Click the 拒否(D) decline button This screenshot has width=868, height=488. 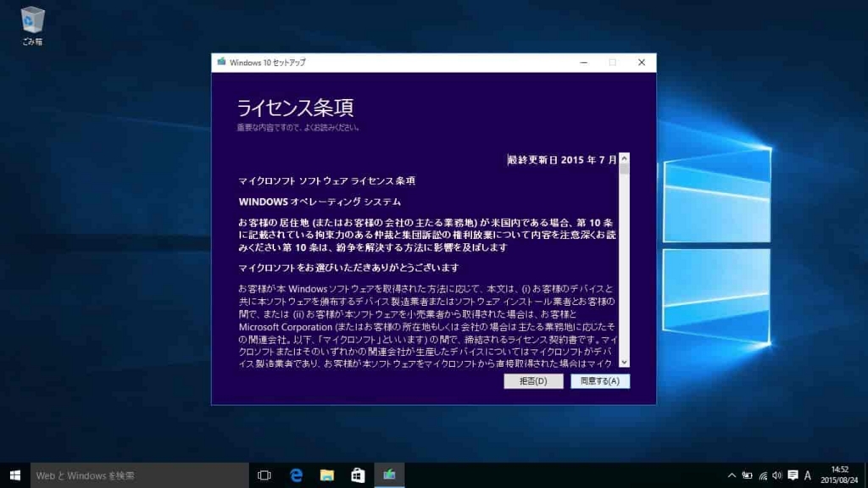533,381
